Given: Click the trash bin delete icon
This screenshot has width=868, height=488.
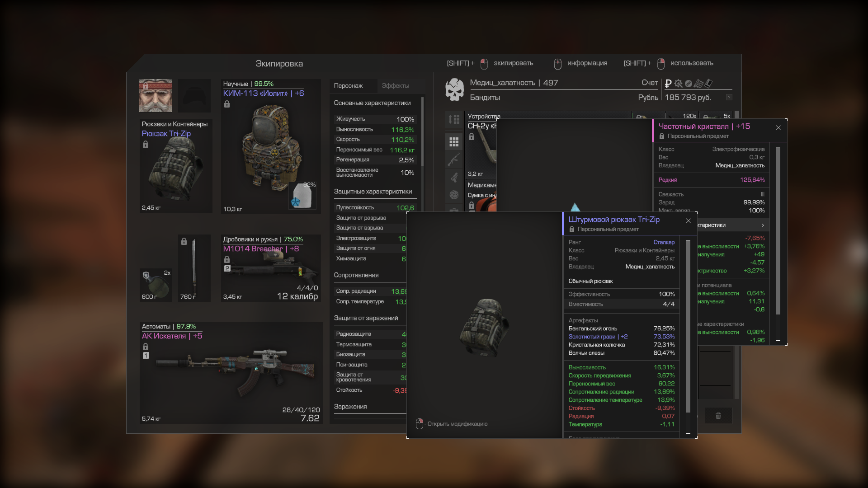Looking at the screenshot, I should click(718, 416).
